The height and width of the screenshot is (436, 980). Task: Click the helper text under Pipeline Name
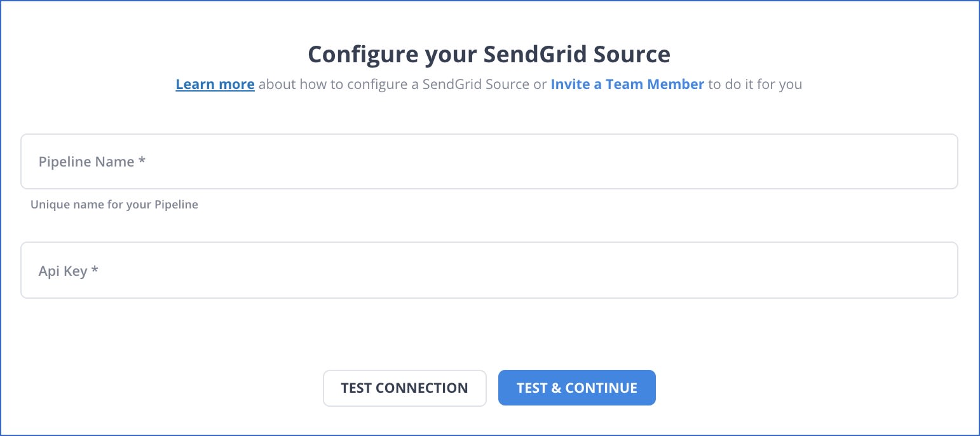click(x=114, y=204)
